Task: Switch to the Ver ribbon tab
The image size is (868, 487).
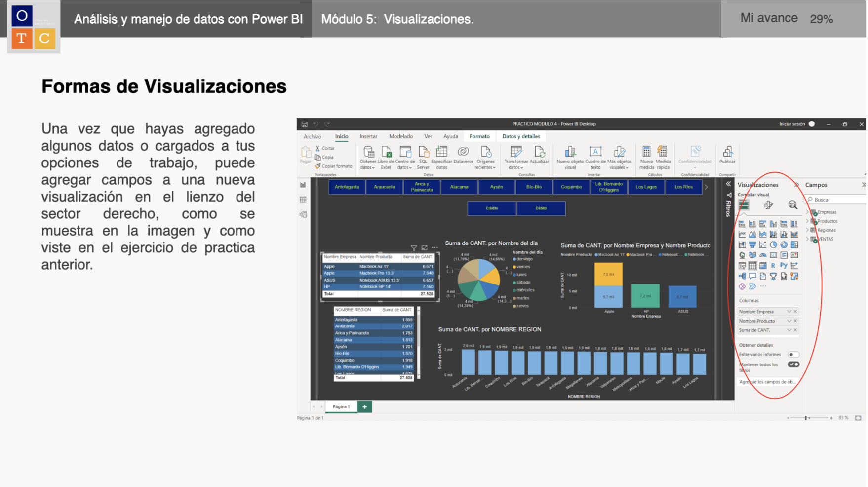Action: 428,136
